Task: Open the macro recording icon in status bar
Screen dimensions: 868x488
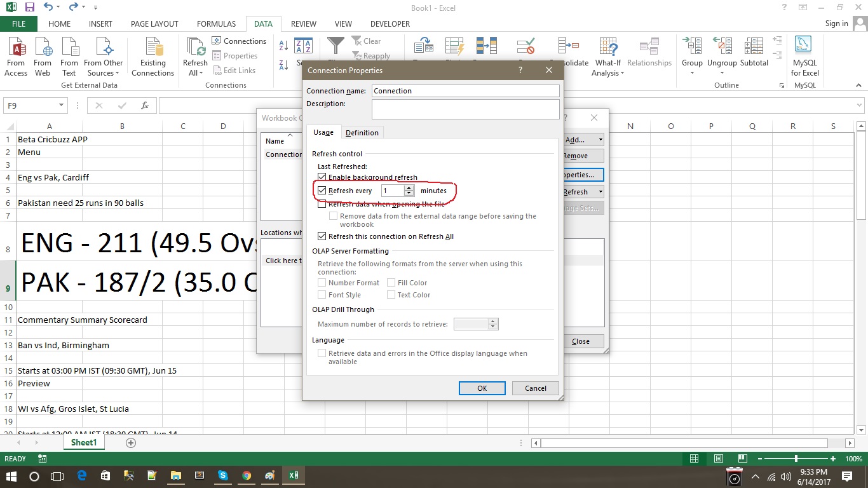Action: pyautogui.click(x=43, y=459)
